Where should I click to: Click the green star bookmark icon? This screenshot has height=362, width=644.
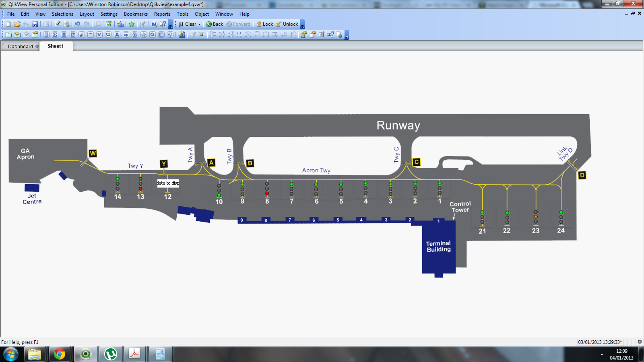pos(132,24)
